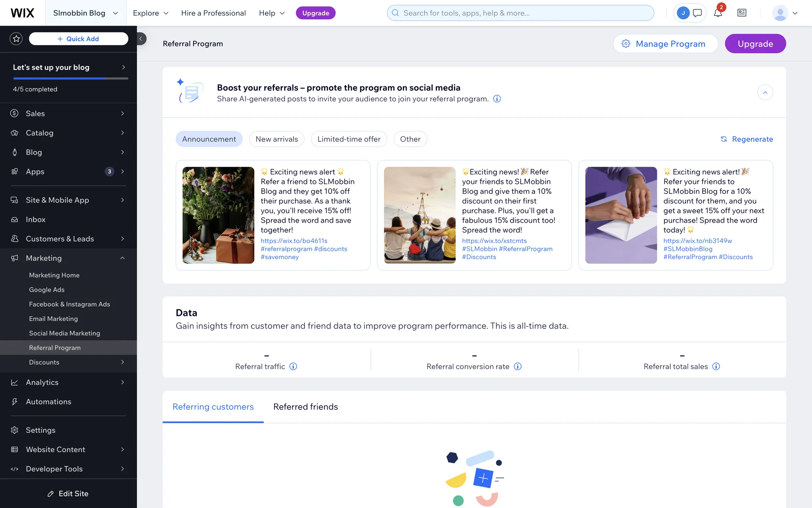Open Email Marketing in the sidebar
The image size is (812, 508).
[x=53, y=319]
